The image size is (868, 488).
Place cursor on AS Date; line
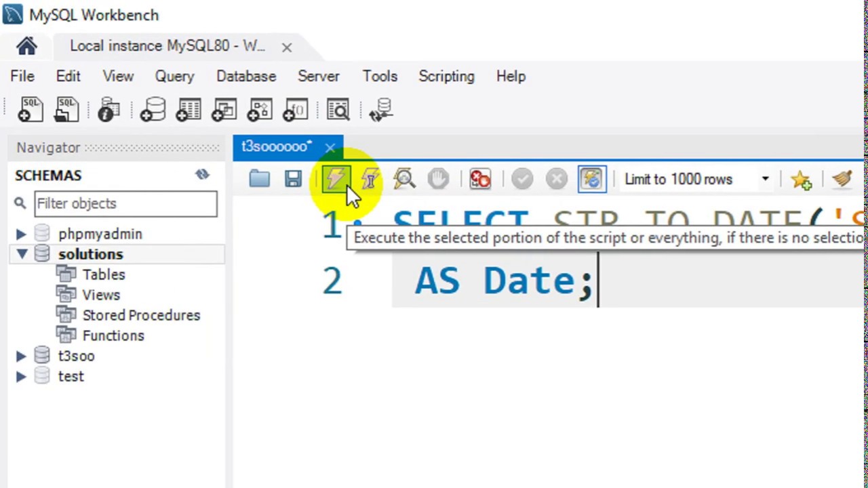[x=504, y=280]
